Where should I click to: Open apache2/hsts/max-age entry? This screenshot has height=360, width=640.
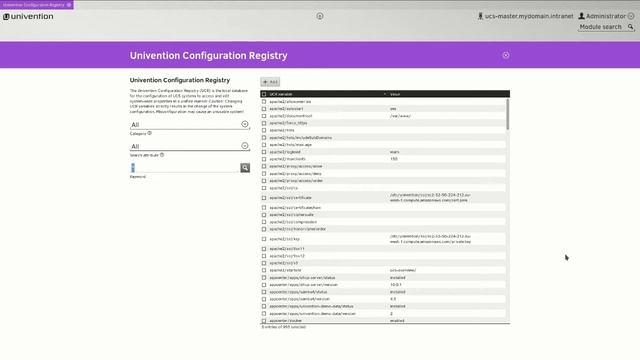pyautogui.click(x=291, y=145)
